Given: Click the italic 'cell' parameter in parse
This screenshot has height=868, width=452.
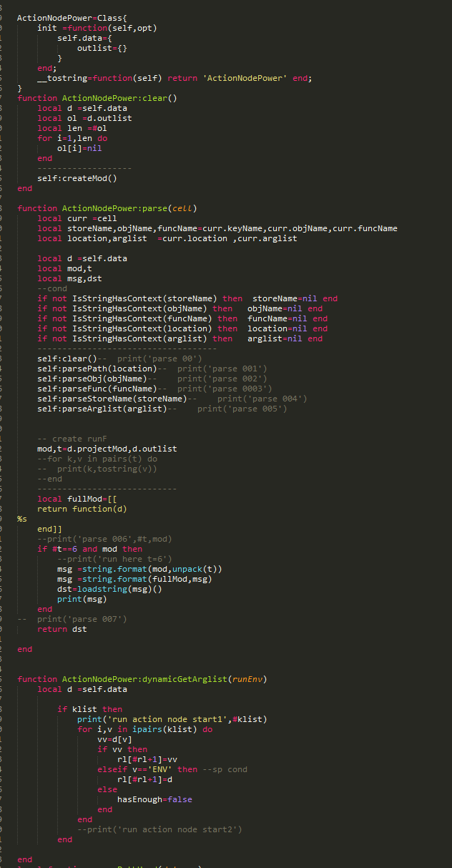Looking at the screenshot, I should coord(185,208).
